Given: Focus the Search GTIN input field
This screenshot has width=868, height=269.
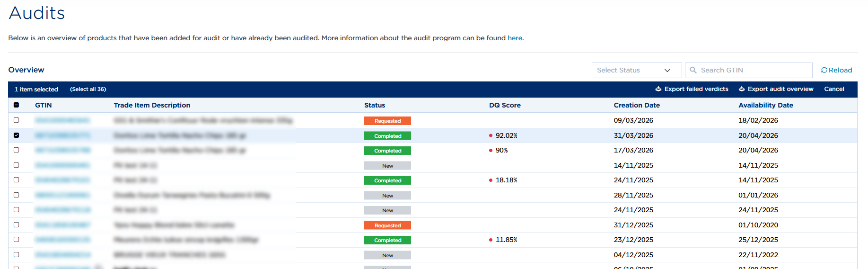Looking at the screenshot, I should click(x=749, y=70).
